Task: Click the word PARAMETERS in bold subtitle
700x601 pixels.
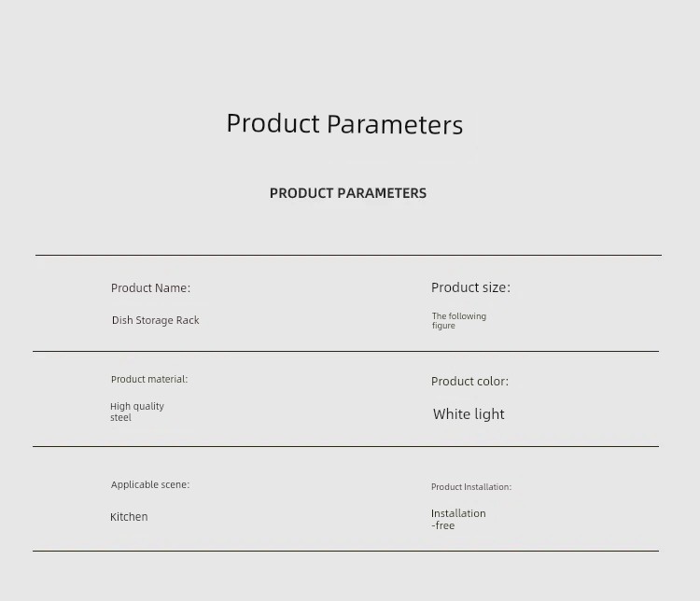Action: [382, 193]
